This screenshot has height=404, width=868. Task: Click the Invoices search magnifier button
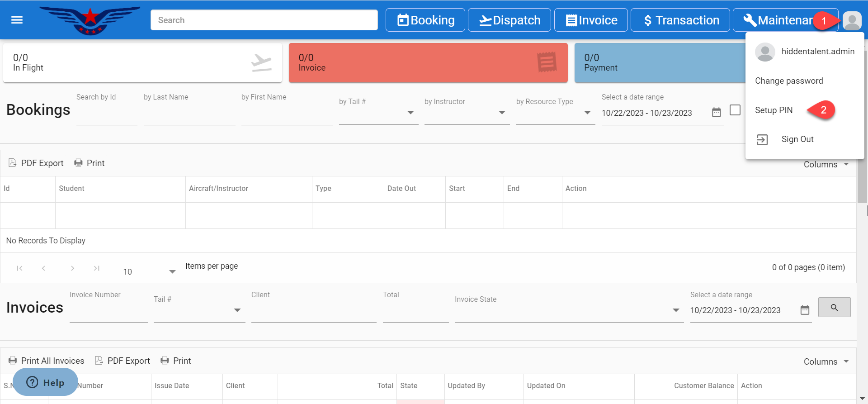pos(834,308)
